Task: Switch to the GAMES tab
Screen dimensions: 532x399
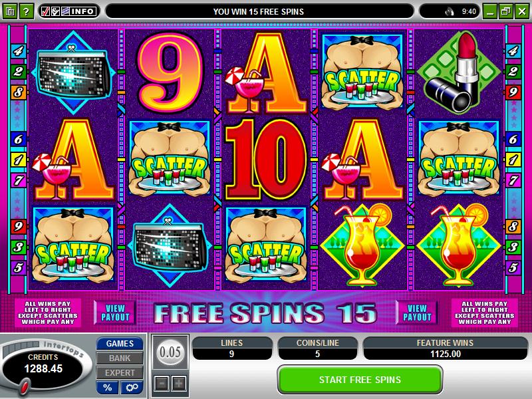Action: click(x=120, y=343)
